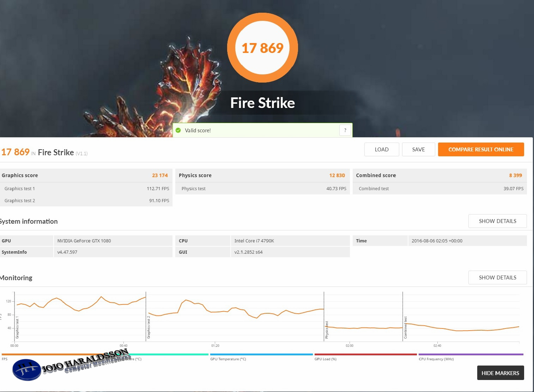Click COMPARE RESULT ONLINE
This screenshot has width=534, height=392.
pyautogui.click(x=480, y=149)
